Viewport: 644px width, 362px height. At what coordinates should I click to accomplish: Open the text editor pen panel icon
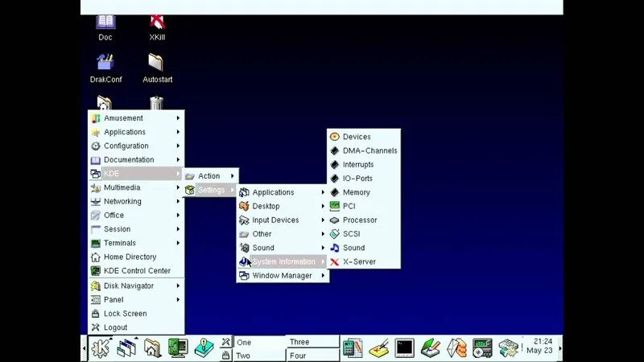click(431, 348)
